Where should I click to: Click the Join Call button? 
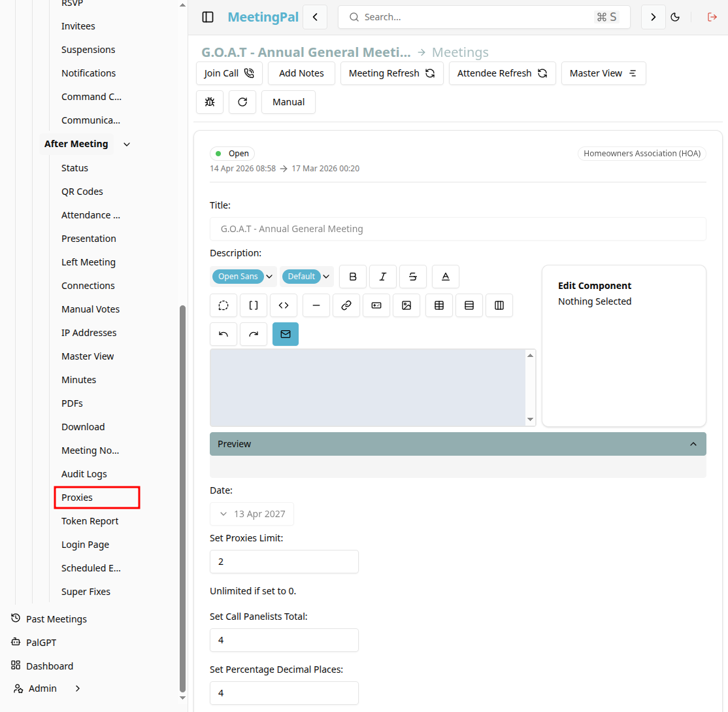229,73
